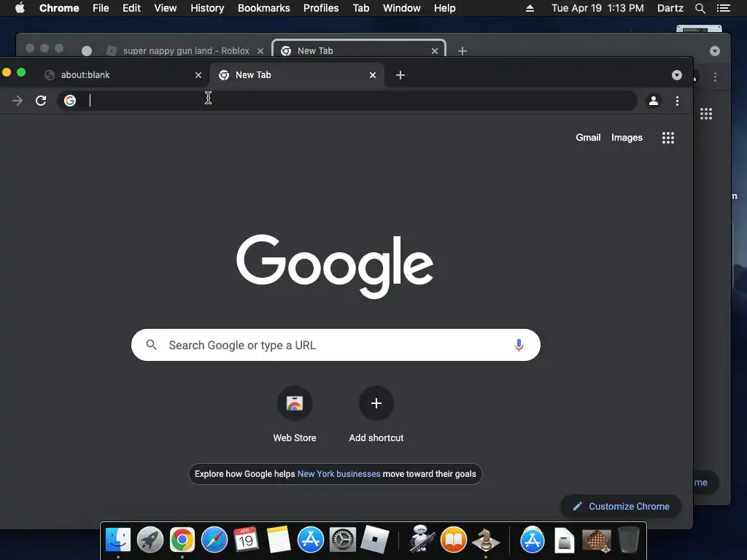Close the Roblox tab in the back window
Image resolution: width=747 pixels, height=560 pixels.
coord(260,51)
